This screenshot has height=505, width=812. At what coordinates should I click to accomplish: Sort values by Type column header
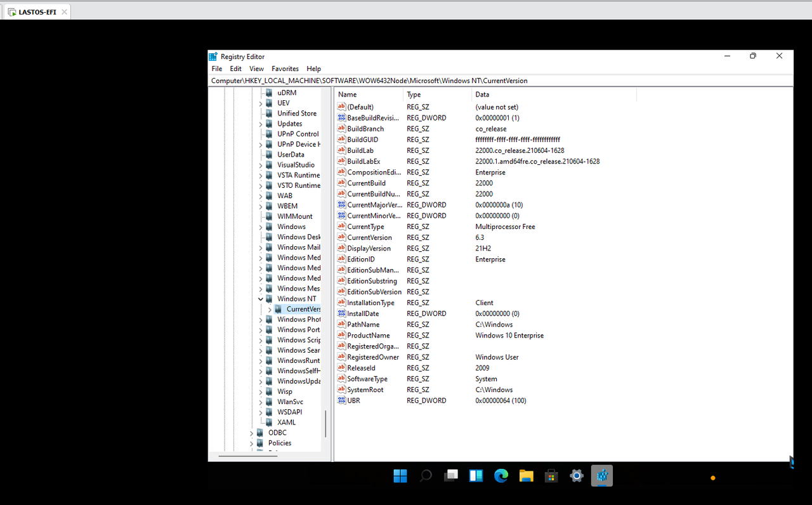pos(438,95)
